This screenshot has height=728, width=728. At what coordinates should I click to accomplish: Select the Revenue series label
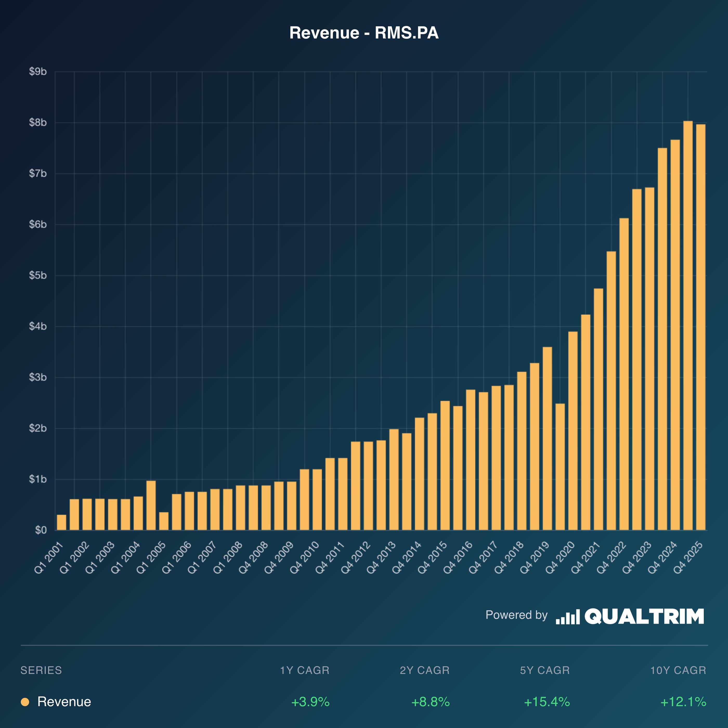coord(64,702)
